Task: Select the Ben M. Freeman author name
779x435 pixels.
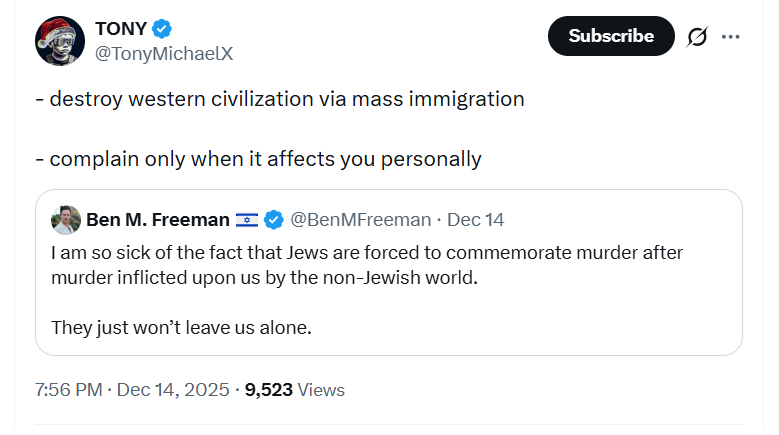Action: click(158, 219)
